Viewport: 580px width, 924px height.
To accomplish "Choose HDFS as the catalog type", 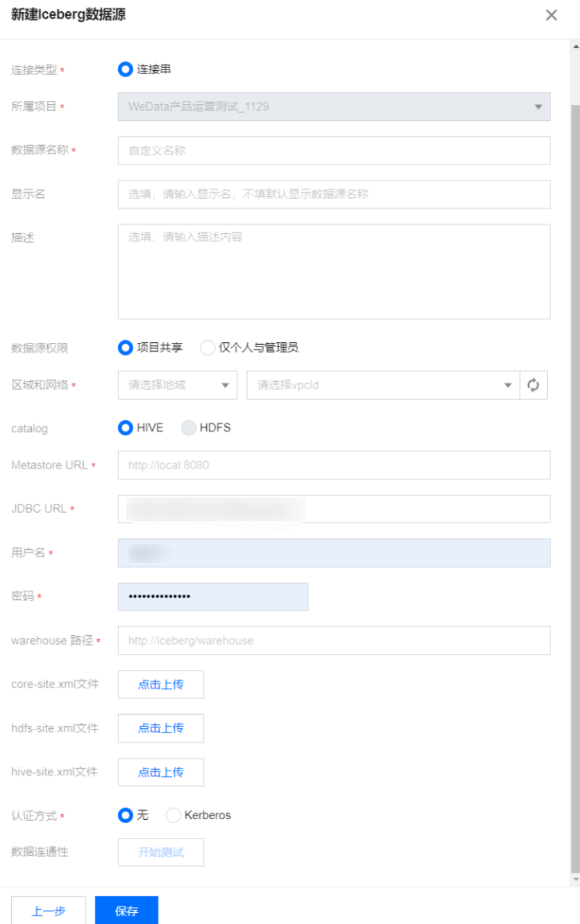I will pyautogui.click(x=189, y=428).
